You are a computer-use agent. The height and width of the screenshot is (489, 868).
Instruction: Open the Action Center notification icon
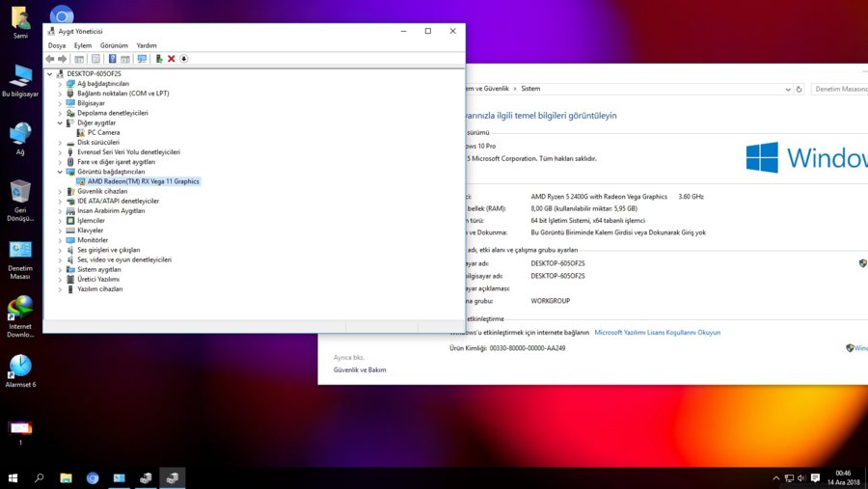pyautogui.click(x=815, y=478)
